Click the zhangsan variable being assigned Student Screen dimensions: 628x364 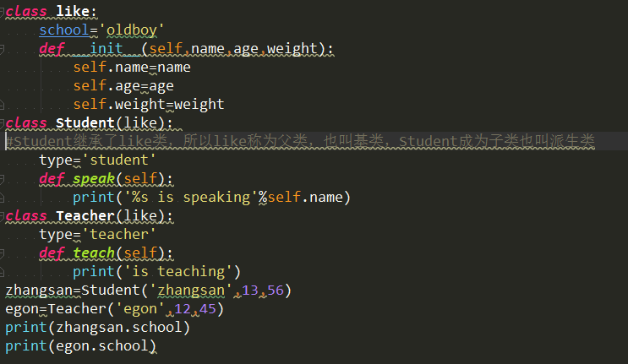[38, 291]
